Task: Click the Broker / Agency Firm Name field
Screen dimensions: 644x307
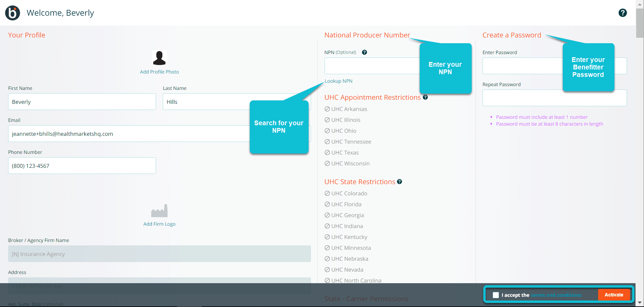Action: pos(159,254)
